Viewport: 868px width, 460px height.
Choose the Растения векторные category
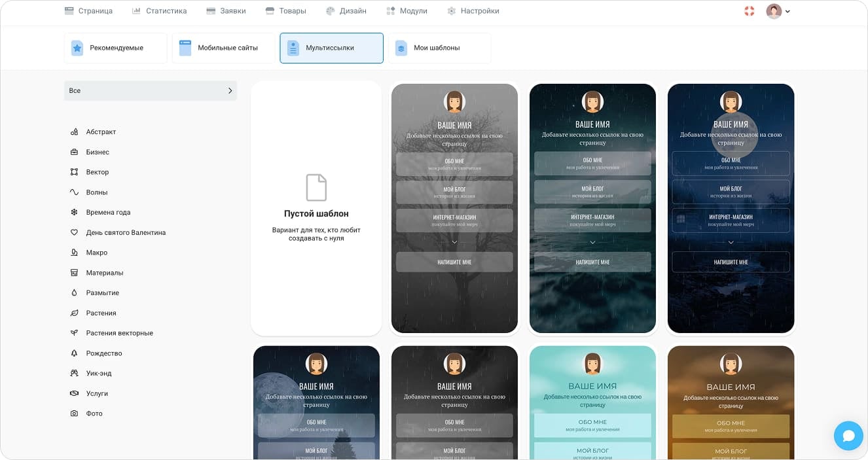pos(119,333)
